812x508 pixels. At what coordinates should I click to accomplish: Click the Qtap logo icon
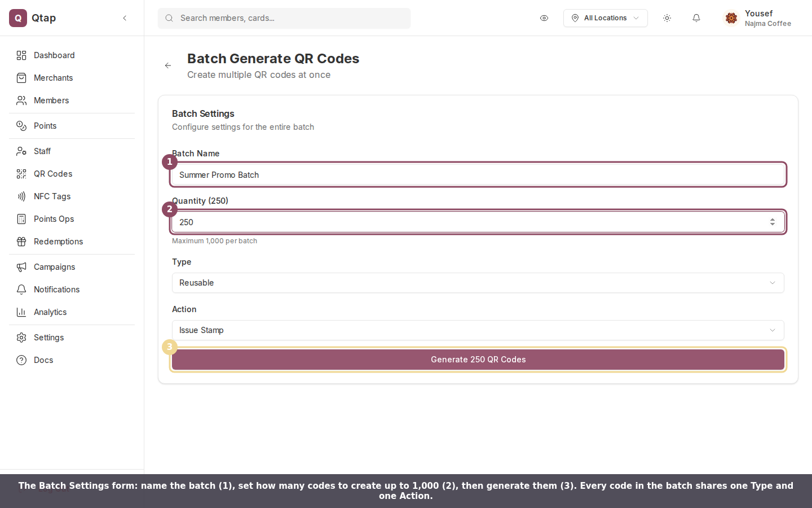(x=18, y=18)
